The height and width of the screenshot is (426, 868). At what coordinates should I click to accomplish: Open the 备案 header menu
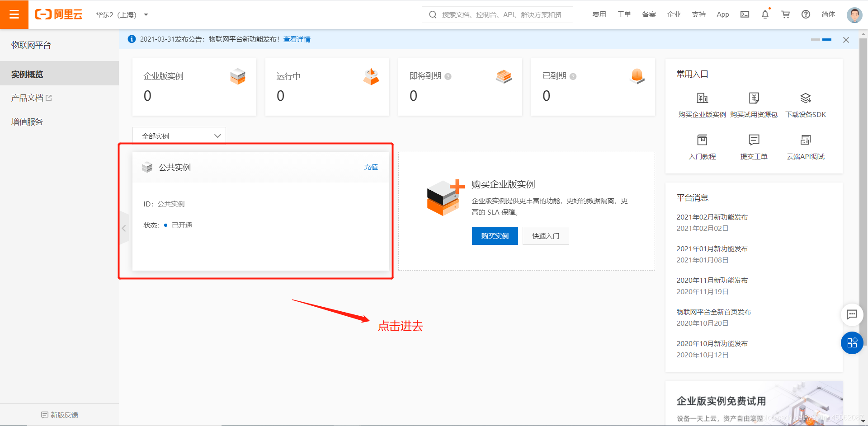pos(649,14)
